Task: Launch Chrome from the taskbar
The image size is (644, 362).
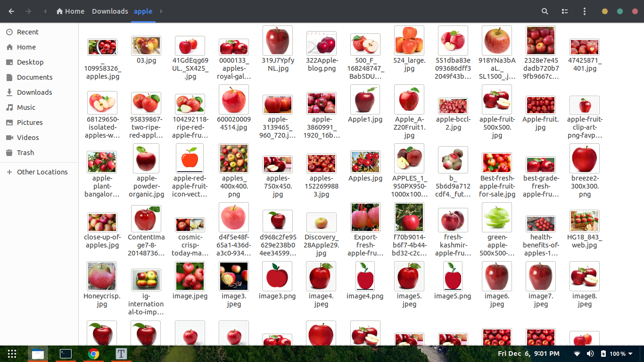Action: 93,354
